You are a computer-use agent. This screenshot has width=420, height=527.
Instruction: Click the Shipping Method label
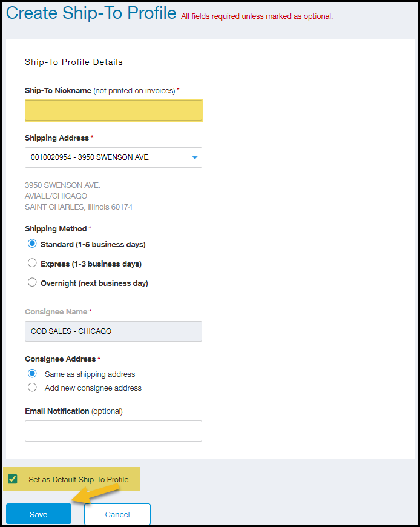[56, 228]
